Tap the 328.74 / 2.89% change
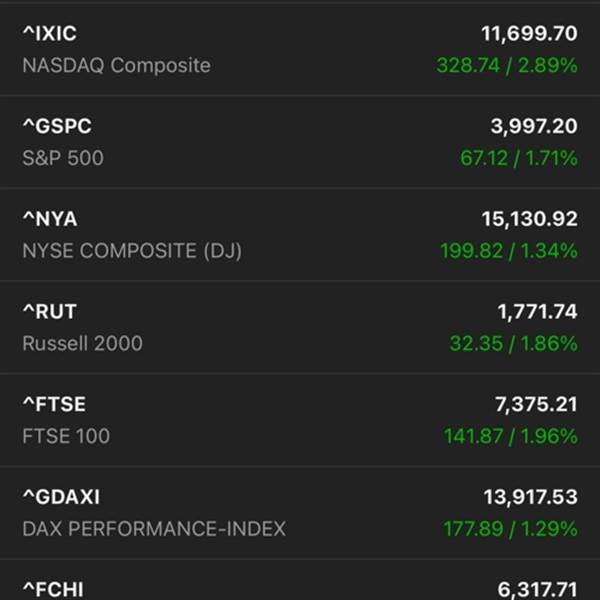600x600 pixels. coord(506,66)
